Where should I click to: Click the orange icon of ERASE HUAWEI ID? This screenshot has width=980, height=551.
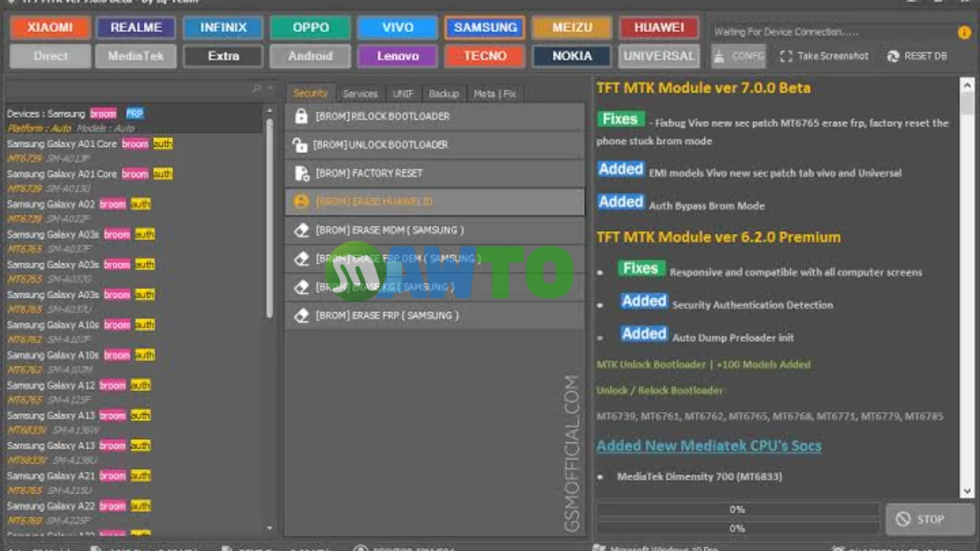tap(302, 201)
